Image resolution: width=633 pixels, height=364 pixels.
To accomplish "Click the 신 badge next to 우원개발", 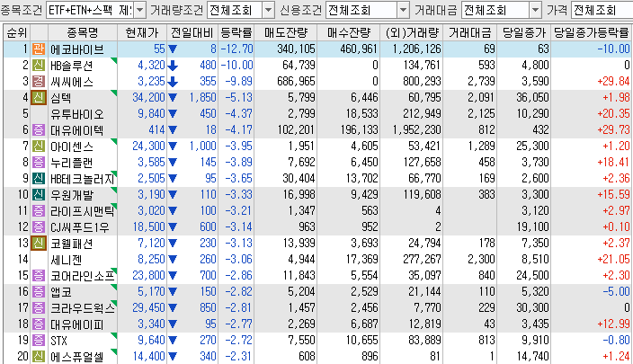I will 39,194.
